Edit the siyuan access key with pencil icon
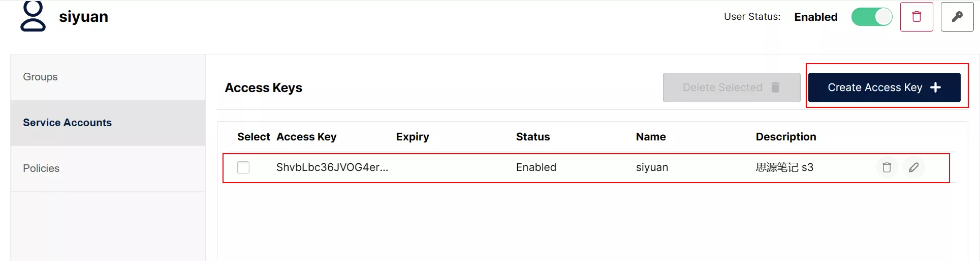This screenshot has width=980, height=261. tap(913, 167)
